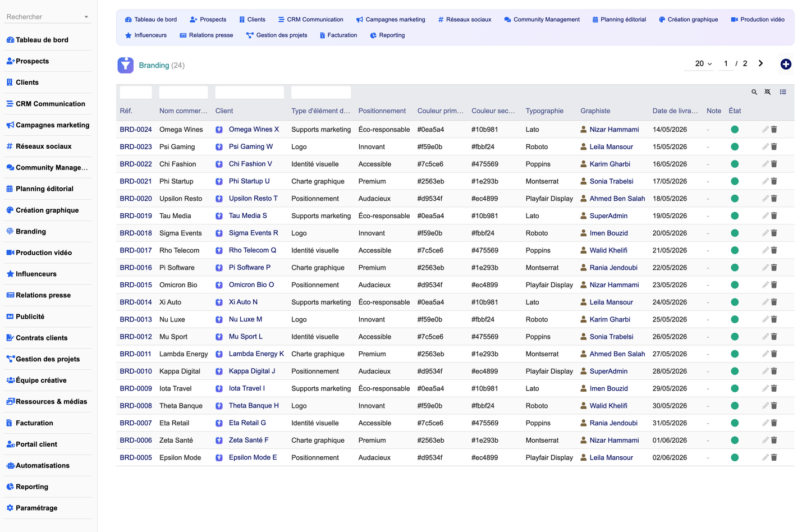Delete row BRD-0013 with trash icon
This screenshot has height=532, width=811.
(x=774, y=319)
